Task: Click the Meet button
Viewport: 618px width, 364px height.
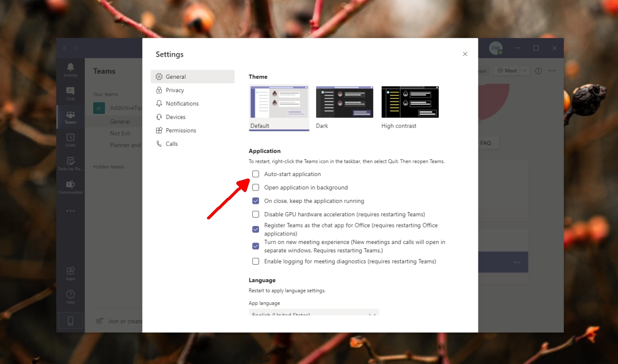Action: click(507, 71)
